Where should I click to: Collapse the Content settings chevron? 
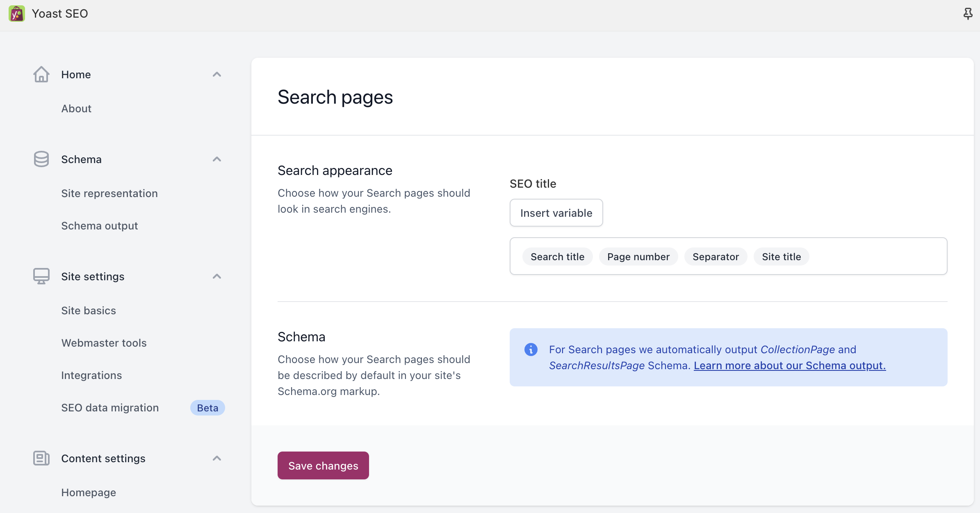[x=217, y=458]
